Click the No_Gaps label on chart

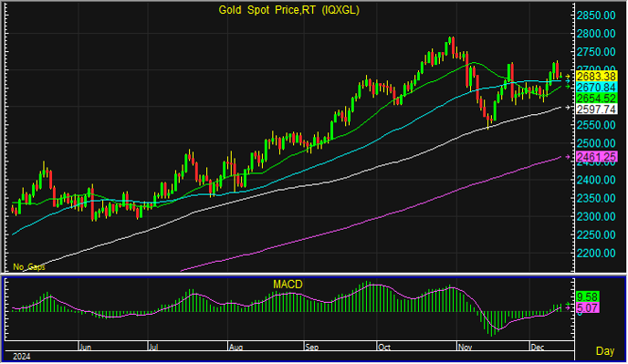(x=29, y=267)
